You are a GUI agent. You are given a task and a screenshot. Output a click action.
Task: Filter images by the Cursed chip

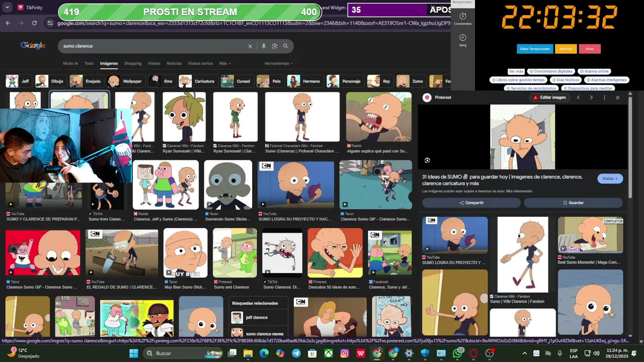(236, 81)
